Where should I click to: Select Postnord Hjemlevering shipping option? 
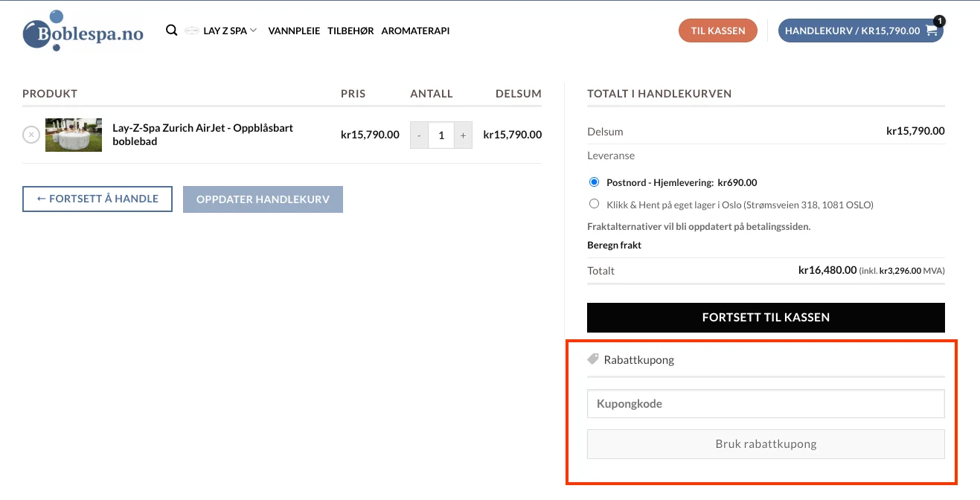[594, 182]
